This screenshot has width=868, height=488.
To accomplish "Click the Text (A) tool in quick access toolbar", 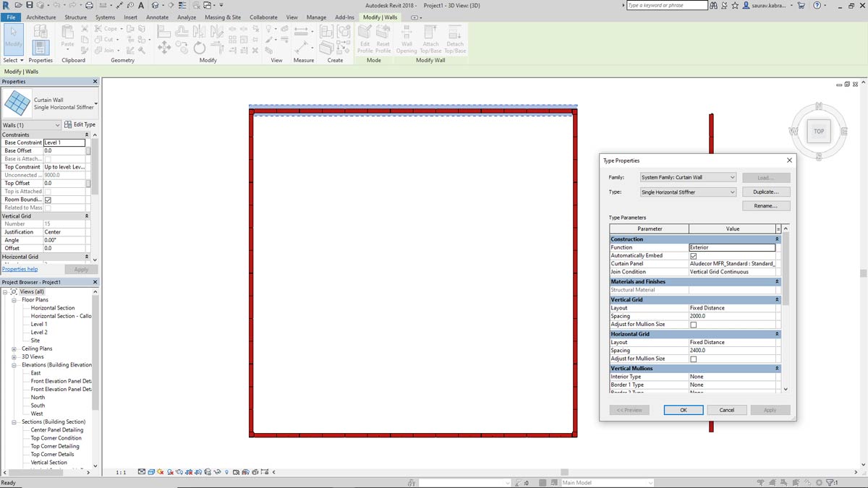I will pos(140,5).
